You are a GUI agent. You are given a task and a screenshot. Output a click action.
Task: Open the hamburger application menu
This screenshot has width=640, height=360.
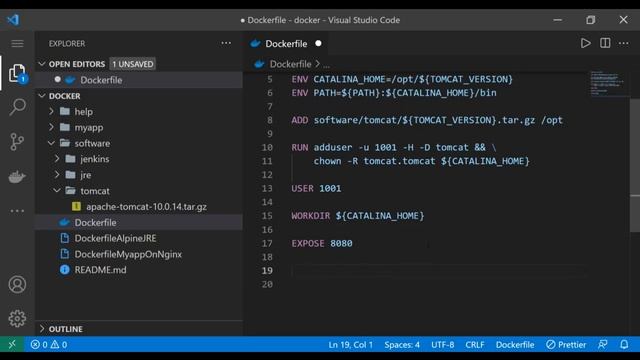coord(17,44)
